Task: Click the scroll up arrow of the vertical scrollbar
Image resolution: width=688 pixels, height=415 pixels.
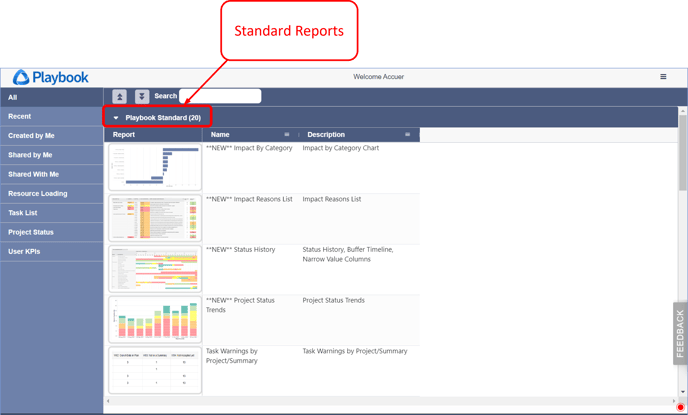Action: pyautogui.click(x=682, y=111)
